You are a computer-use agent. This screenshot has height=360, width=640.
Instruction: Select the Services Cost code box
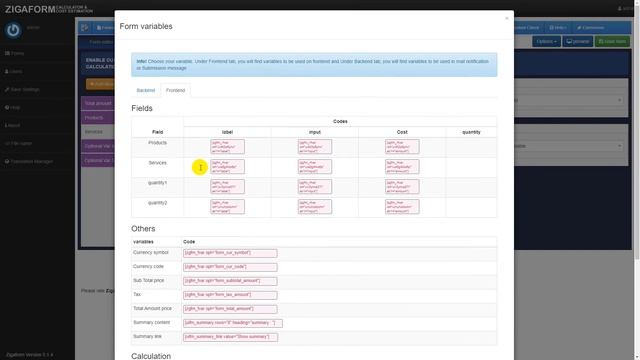point(402,167)
